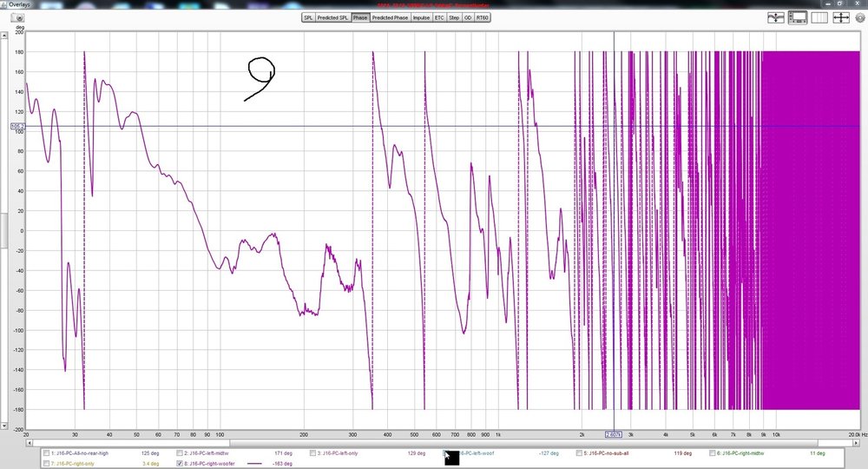868x469 pixels.
Task: Enable trace 5 J16-PC-no-sub-all checkbox
Action: click(x=579, y=453)
